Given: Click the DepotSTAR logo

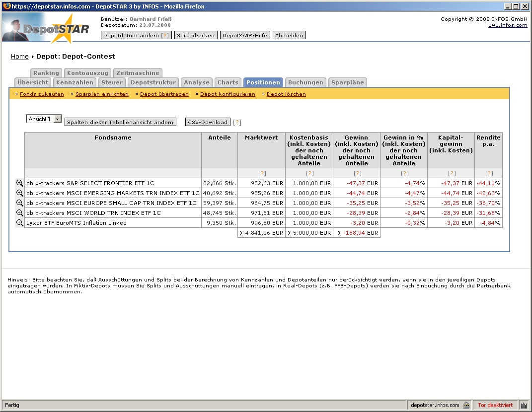Looking at the screenshot, I should (x=46, y=28).
